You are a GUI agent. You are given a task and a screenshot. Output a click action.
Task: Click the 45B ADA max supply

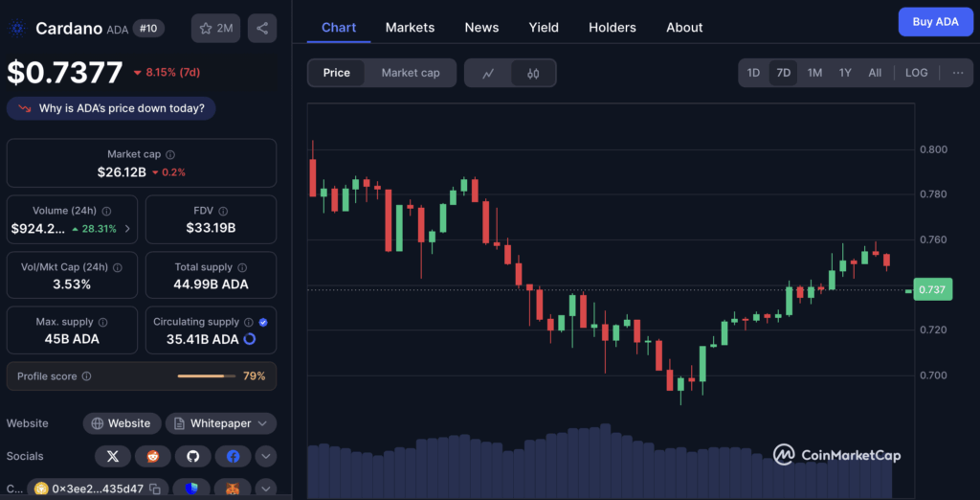click(x=72, y=339)
